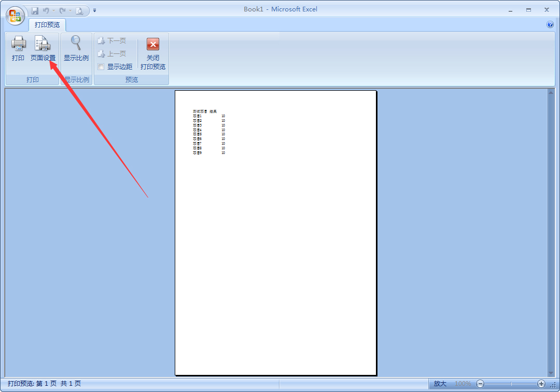The image size is (560, 392).
Task: Open the redo history dropdown arrow
Action: (x=70, y=10)
